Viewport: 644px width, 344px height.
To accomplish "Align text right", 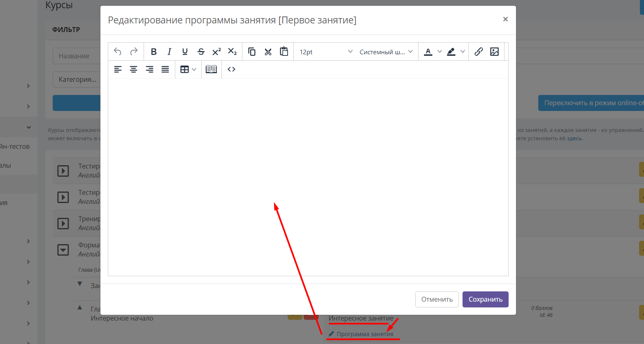I will pyautogui.click(x=149, y=69).
